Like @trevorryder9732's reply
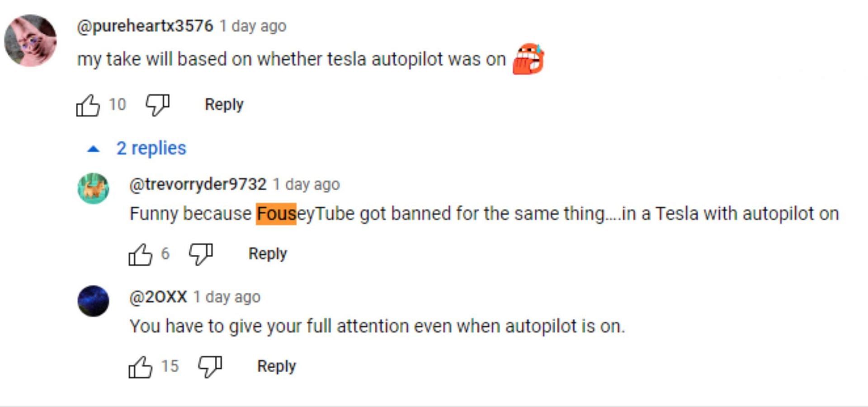 [x=140, y=254]
